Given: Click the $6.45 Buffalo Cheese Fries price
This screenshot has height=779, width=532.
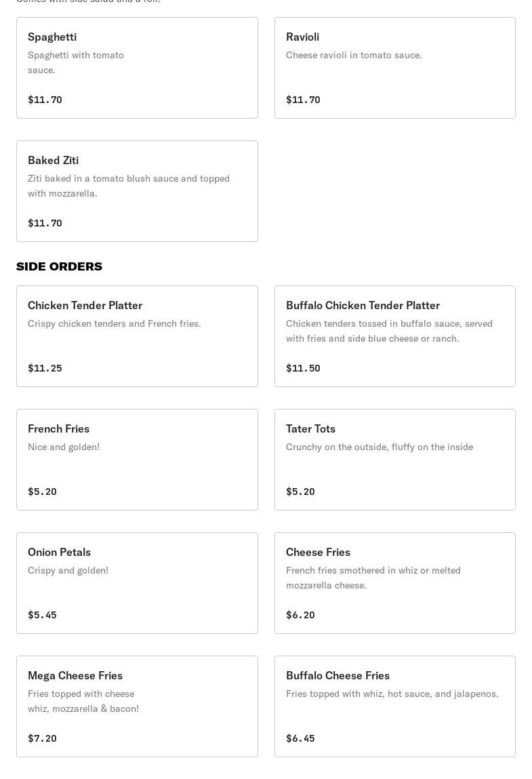Looking at the screenshot, I should coord(300,738).
